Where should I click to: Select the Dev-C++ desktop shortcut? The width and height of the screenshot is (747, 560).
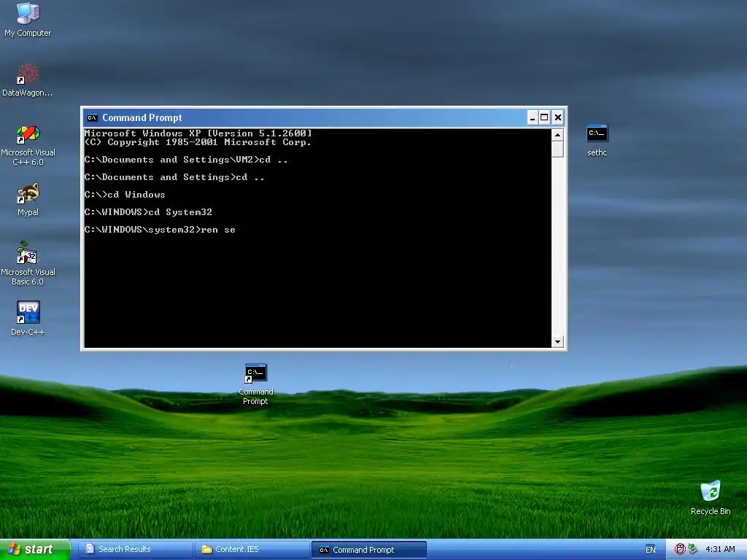28,318
